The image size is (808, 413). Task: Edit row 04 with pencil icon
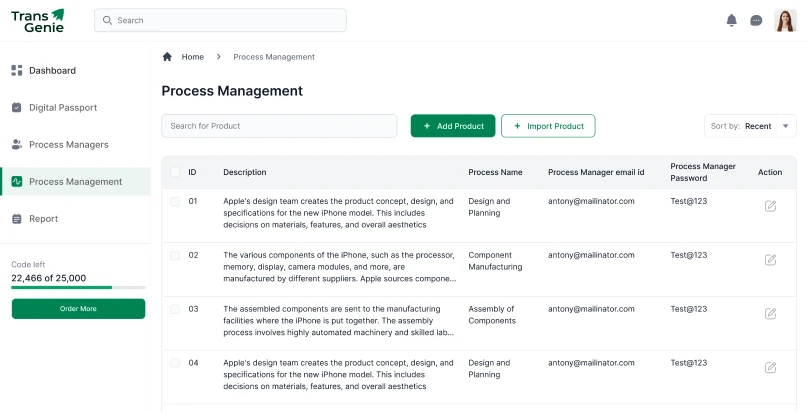(770, 368)
